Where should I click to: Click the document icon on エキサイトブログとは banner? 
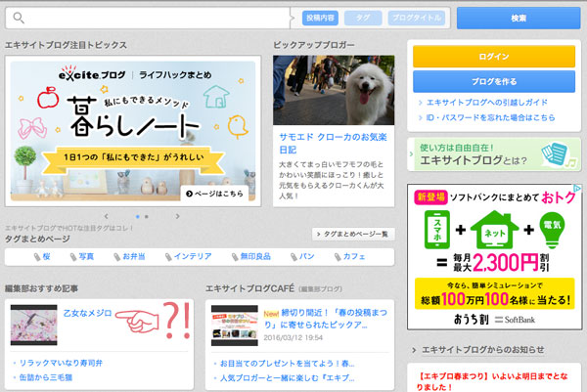[x=555, y=153]
